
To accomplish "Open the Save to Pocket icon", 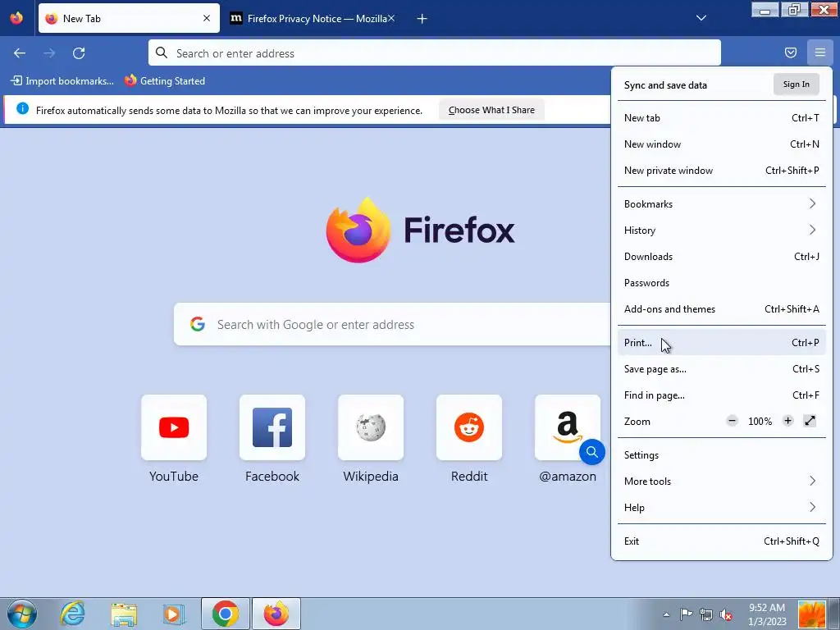I will (790, 52).
